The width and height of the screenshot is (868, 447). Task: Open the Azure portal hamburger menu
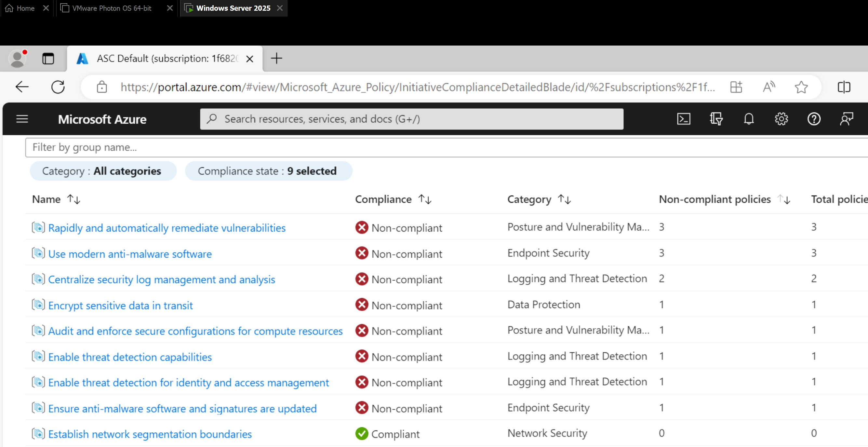22,119
